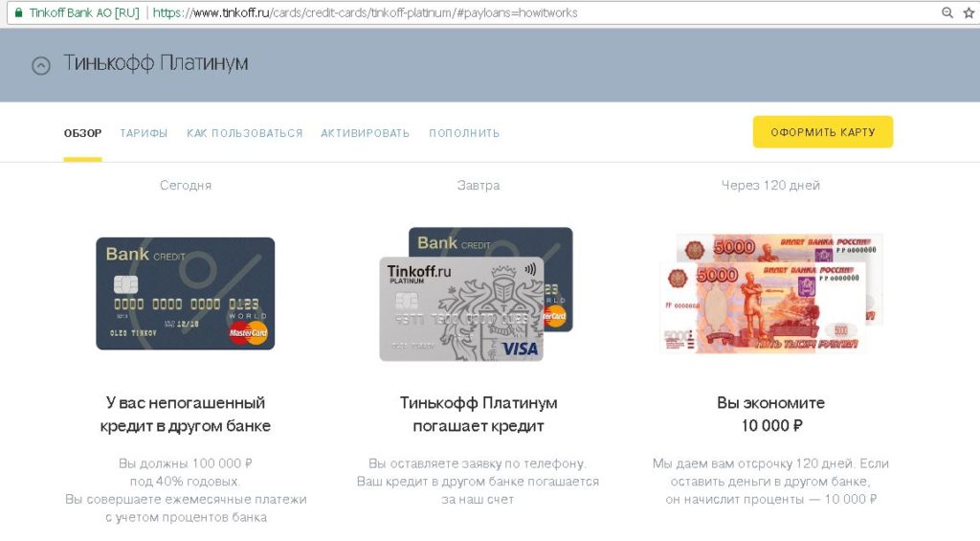This screenshot has width=980, height=541.
Task: Click the Tinkoff Bank AO certificate label
Action: (x=84, y=12)
